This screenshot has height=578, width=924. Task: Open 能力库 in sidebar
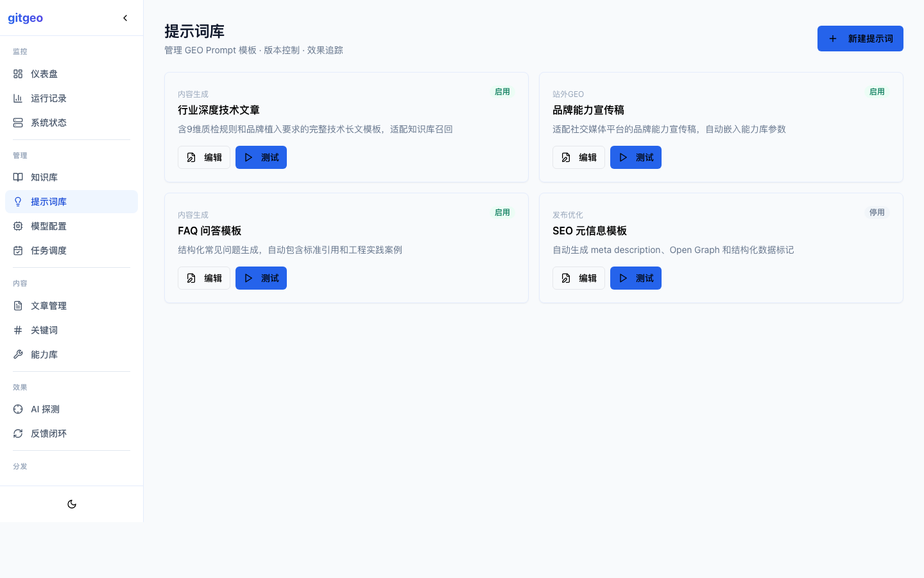click(71, 355)
